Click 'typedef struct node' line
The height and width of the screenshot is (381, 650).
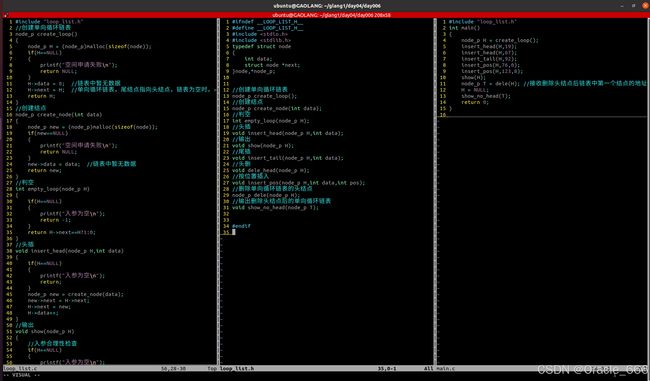tap(261, 46)
